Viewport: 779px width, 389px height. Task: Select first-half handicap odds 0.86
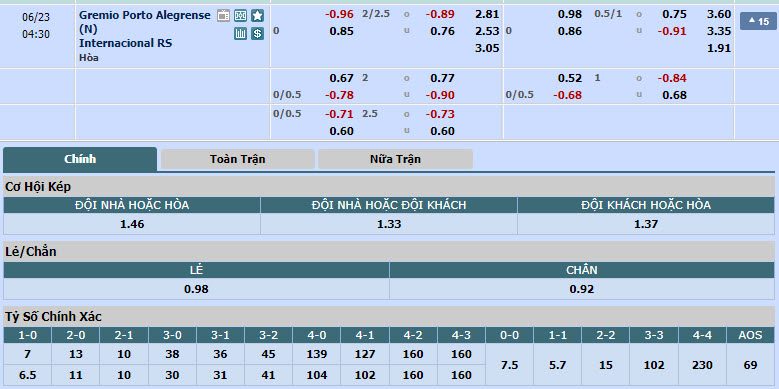[x=570, y=31]
